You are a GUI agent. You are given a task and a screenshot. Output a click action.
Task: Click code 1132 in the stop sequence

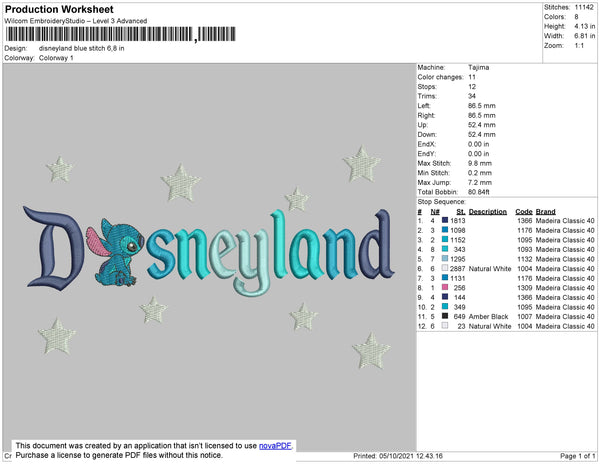(525, 259)
